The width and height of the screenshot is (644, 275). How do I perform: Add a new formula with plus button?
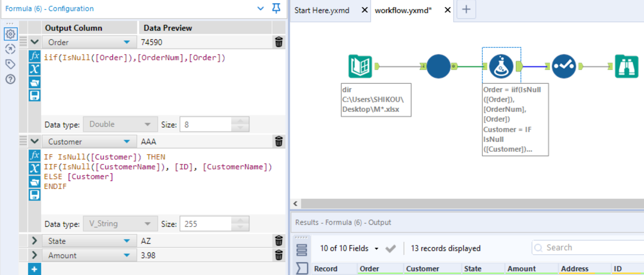(x=34, y=269)
